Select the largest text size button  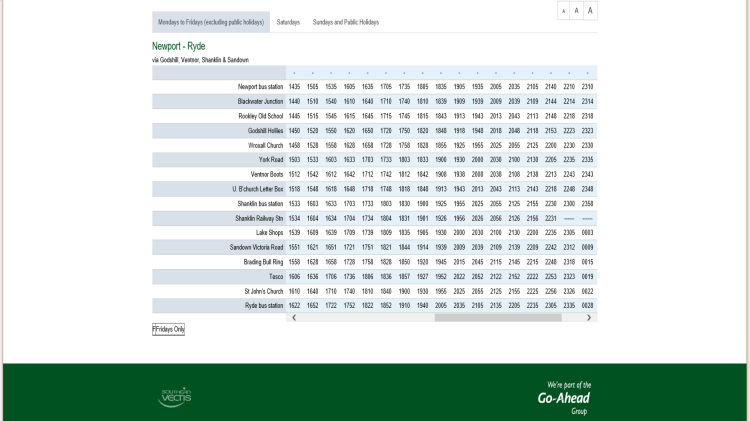pyautogui.click(x=590, y=11)
